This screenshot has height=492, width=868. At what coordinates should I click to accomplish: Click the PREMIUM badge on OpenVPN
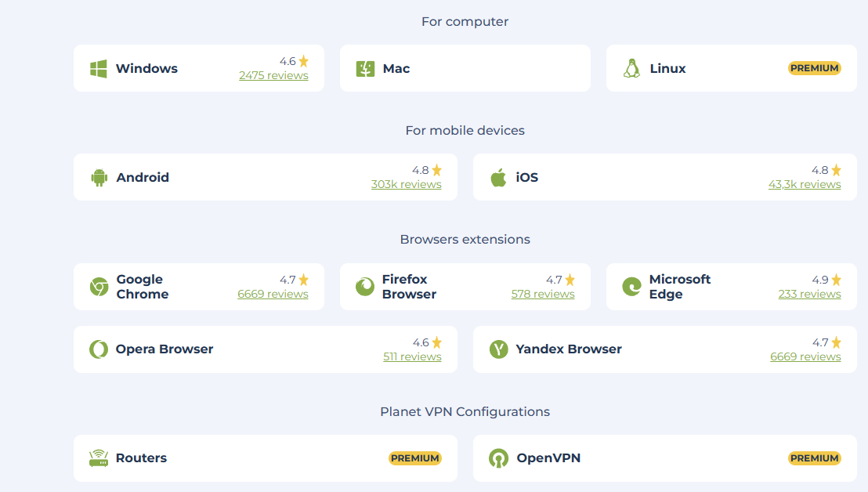point(814,458)
